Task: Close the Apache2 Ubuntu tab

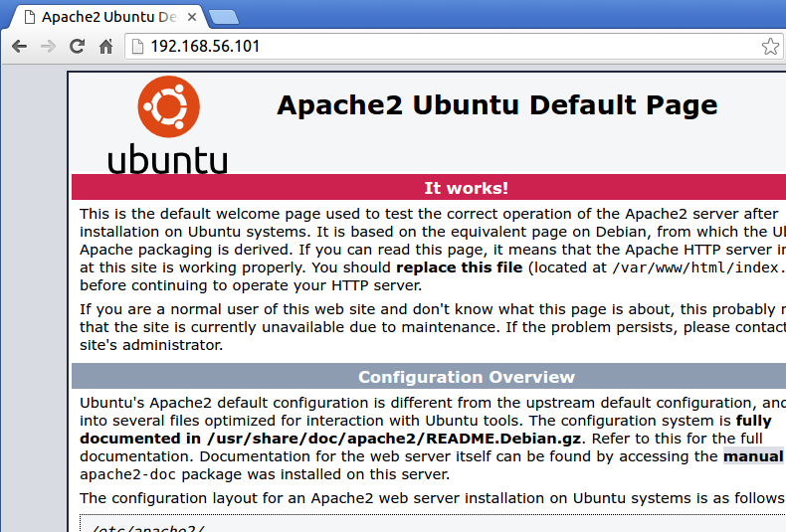Action: click(191, 17)
